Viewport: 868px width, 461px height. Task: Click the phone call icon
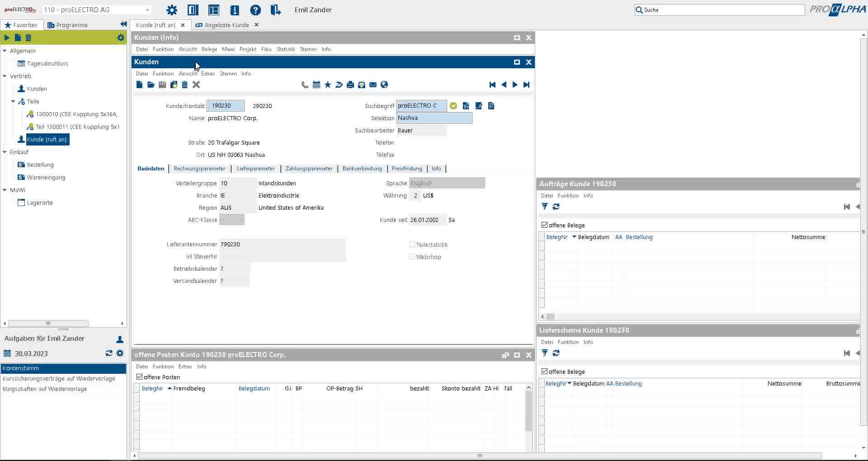(x=305, y=85)
